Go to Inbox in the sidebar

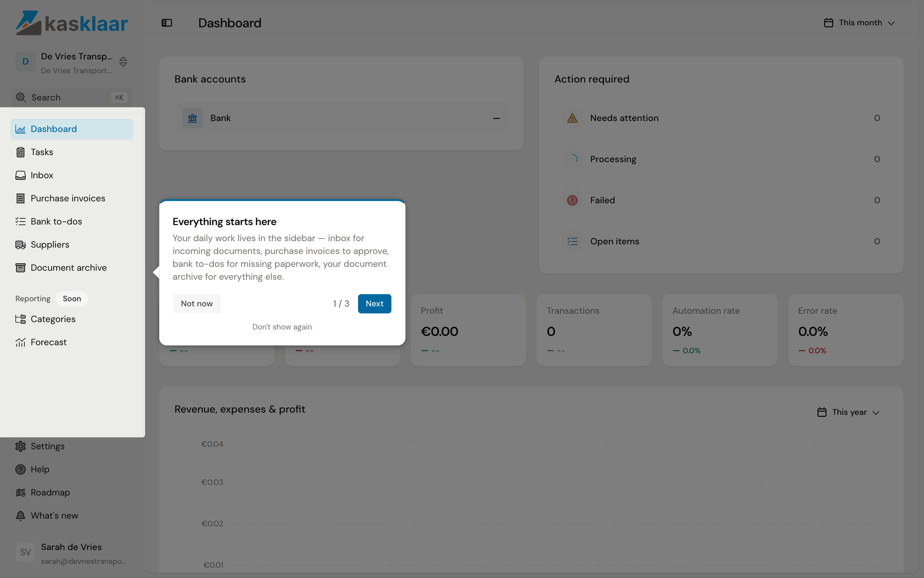pyautogui.click(x=72, y=175)
